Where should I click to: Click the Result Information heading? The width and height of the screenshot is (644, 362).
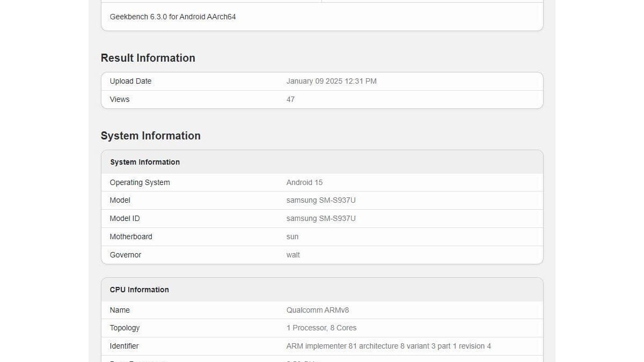coord(148,58)
